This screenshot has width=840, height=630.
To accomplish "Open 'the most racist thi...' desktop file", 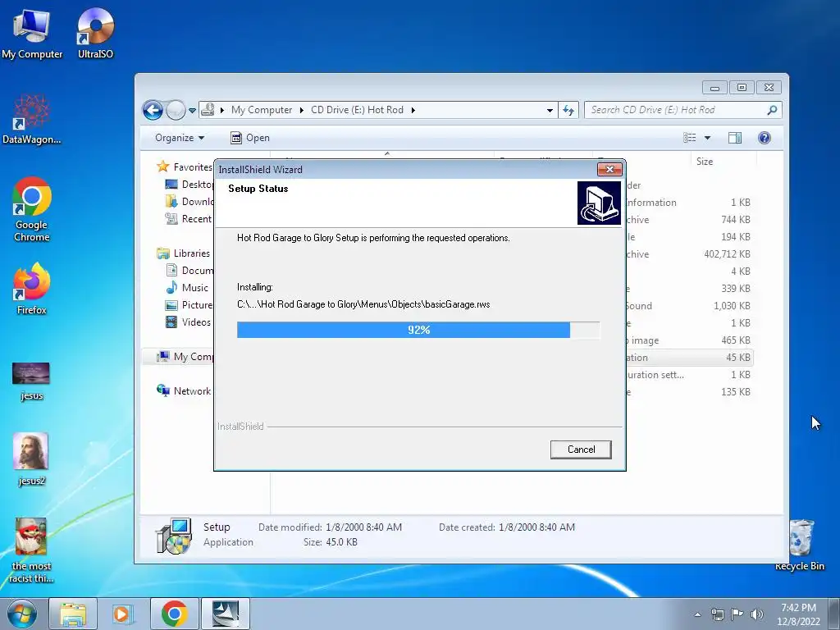I will coord(32,550).
